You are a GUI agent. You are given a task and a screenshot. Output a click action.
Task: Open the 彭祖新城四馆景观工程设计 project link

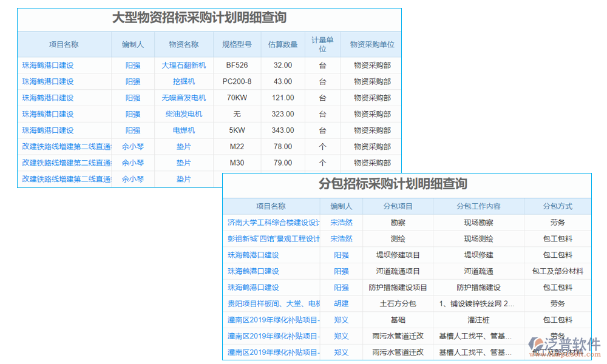271,239
